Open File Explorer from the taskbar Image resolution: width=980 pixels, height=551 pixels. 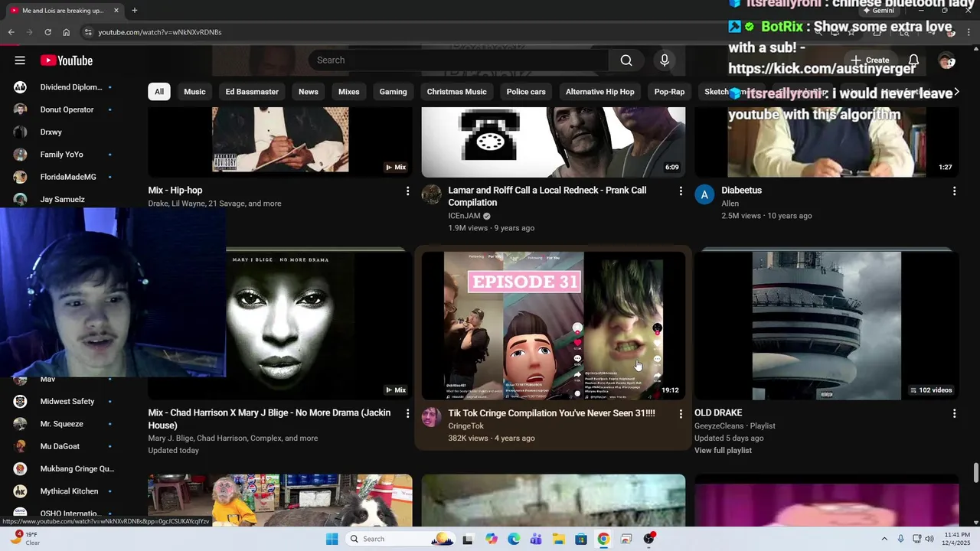[559, 539]
